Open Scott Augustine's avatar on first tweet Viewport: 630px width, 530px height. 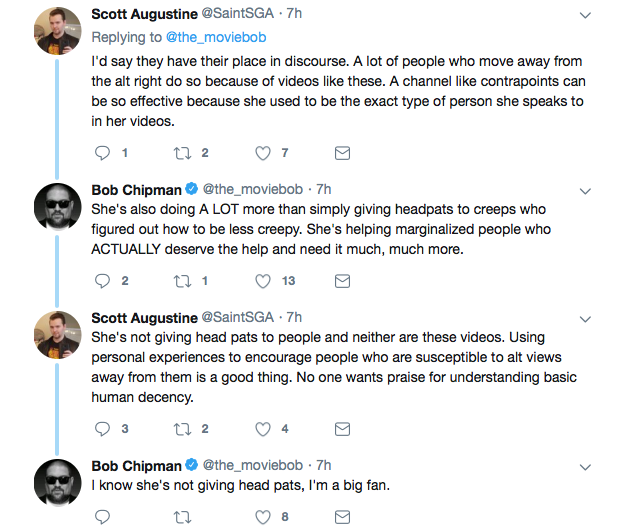[57, 31]
